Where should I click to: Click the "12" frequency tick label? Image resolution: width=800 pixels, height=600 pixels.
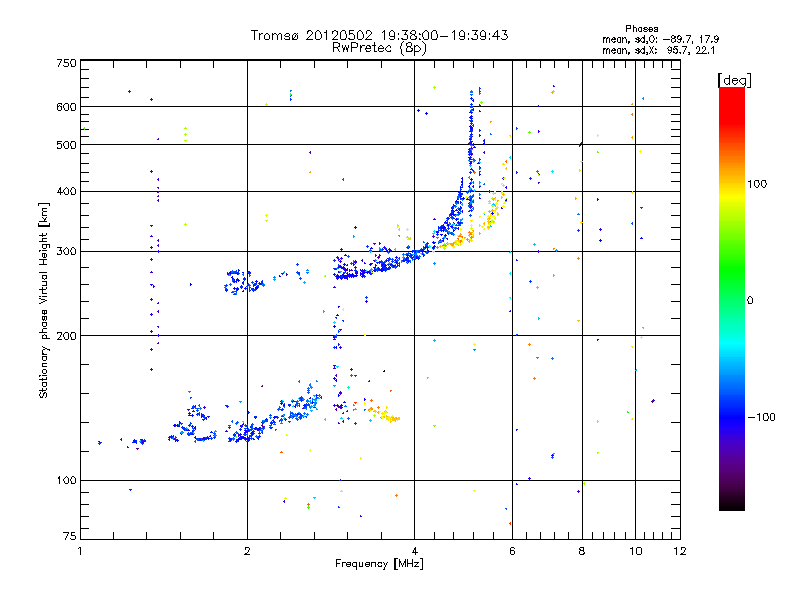[x=680, y=552]
